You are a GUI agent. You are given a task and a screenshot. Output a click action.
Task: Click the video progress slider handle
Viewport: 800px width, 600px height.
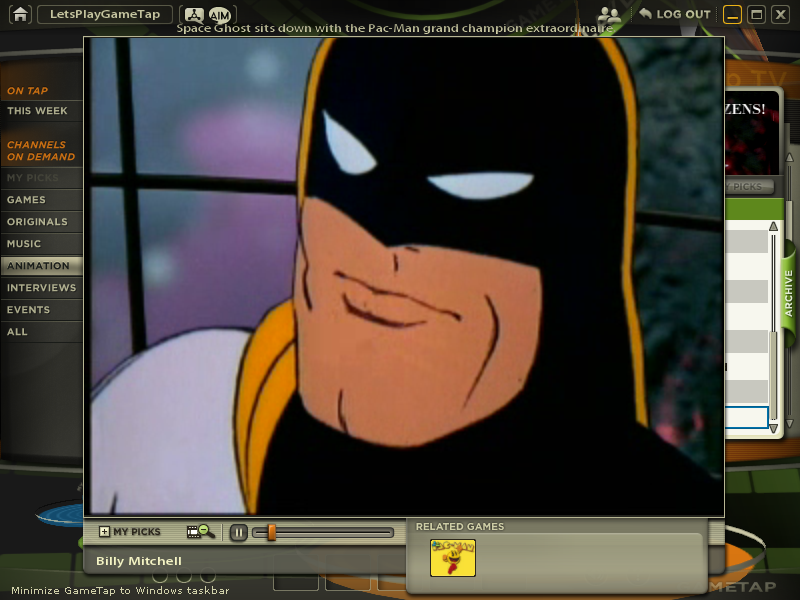click(271, 533)
